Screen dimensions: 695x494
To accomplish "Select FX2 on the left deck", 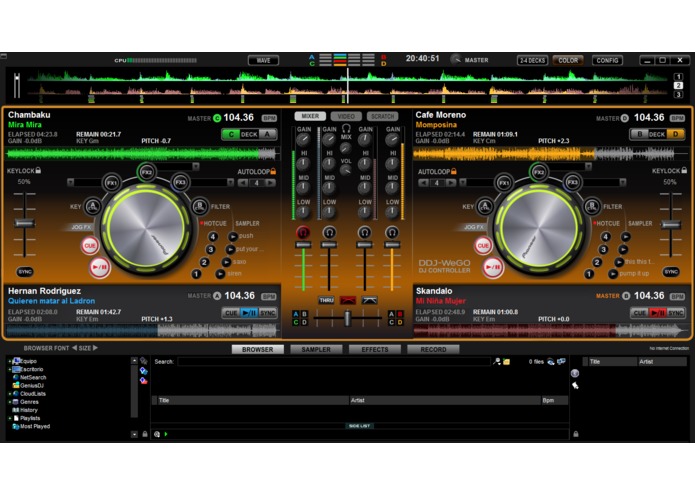I will tap(146, 172).
